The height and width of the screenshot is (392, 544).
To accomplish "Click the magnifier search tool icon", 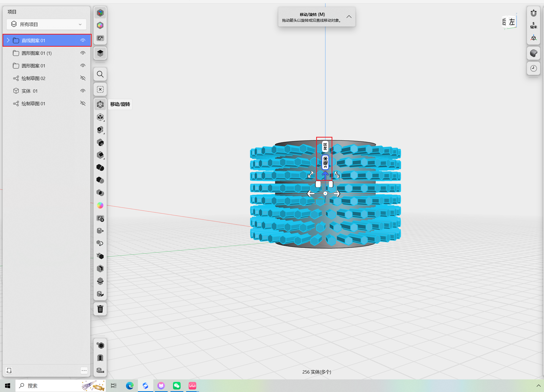I will [100, 74].
